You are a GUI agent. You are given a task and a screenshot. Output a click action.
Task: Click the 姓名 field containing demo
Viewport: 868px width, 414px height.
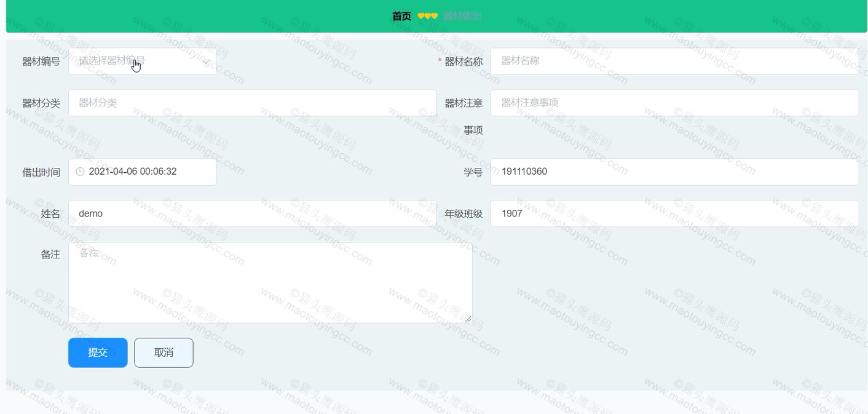[x=252, y=213]
